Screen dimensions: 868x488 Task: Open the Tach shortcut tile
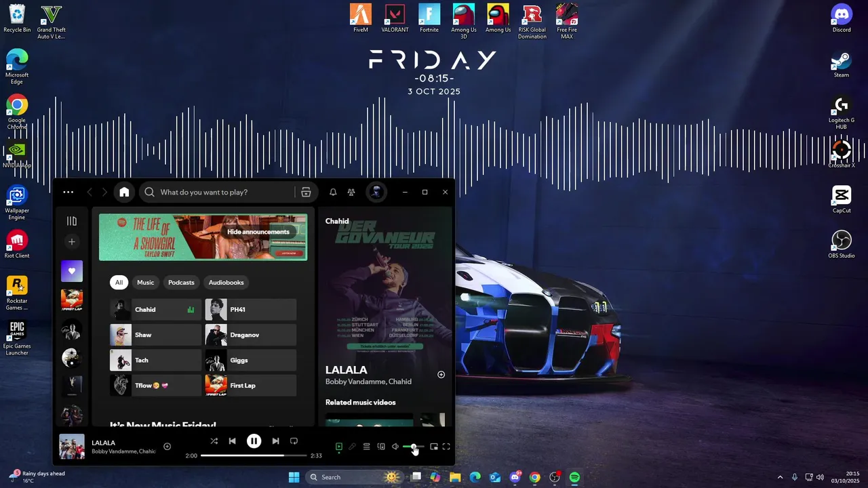click(155, 360)
